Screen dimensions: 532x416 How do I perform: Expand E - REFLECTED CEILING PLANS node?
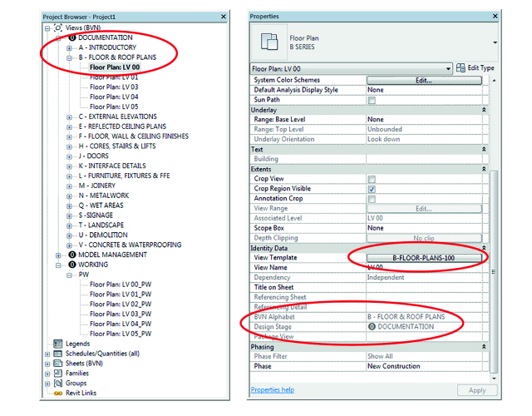click(69, 127)
